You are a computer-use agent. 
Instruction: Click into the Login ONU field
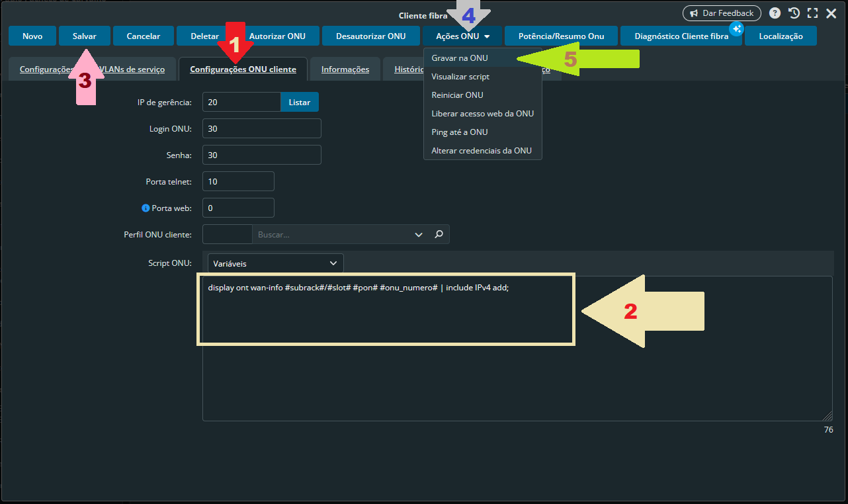coord(261,129)
